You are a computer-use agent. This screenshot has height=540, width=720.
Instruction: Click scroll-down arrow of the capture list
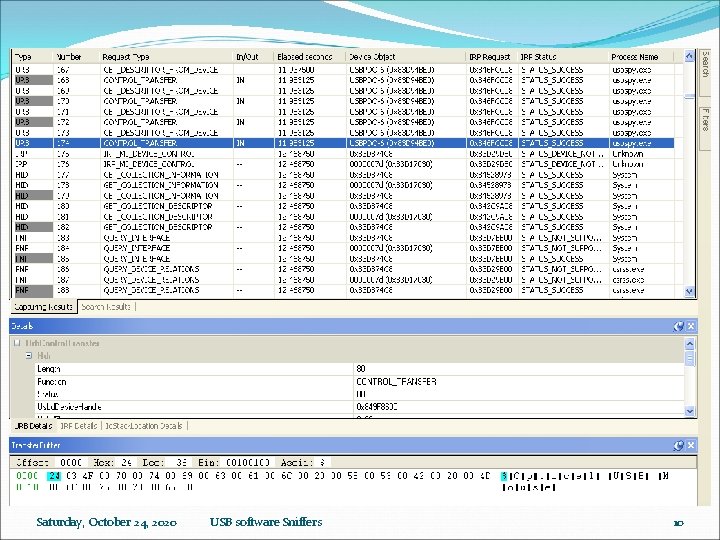[x=689, y=291]
